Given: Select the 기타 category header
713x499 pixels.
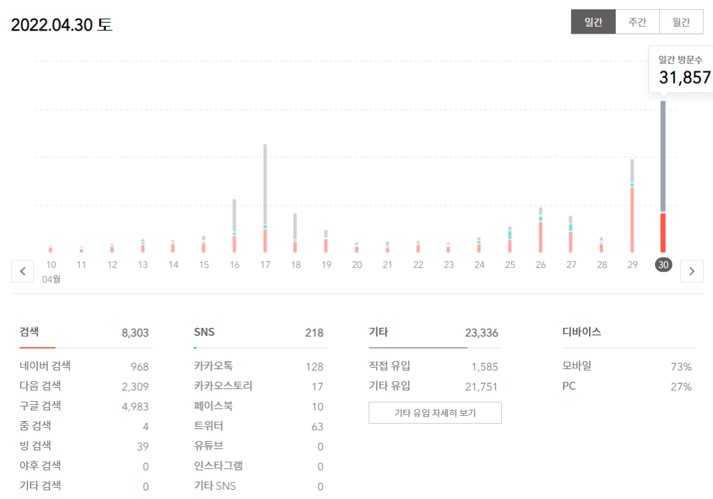Looking at the screenshot, I should point(378,332).
